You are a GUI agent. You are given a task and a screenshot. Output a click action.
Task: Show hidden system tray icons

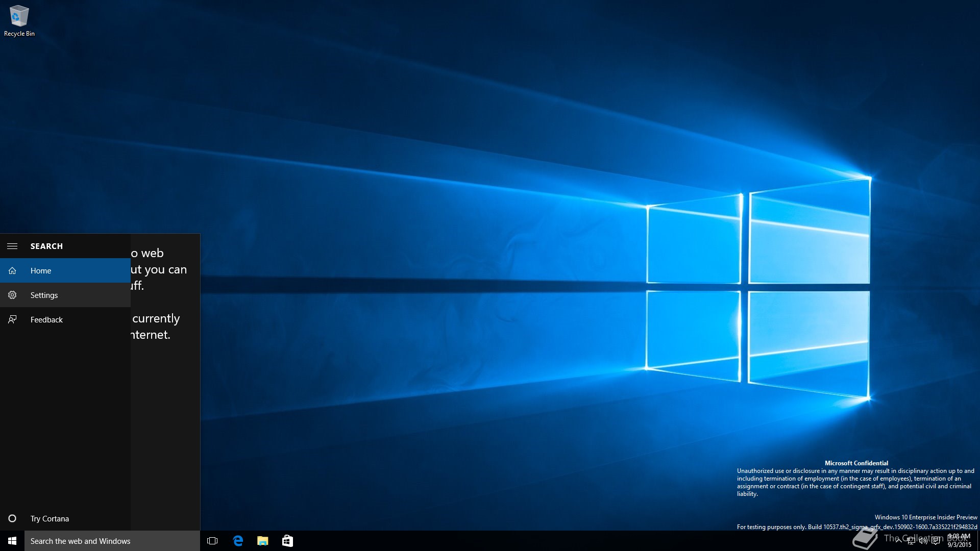tap(898, 541)
